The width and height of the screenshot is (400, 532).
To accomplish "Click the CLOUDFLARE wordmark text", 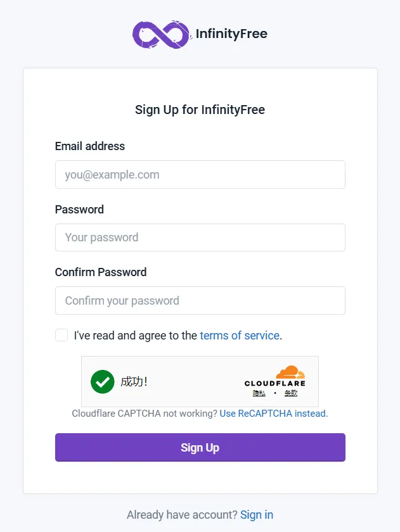I will [x=274, y=383].
